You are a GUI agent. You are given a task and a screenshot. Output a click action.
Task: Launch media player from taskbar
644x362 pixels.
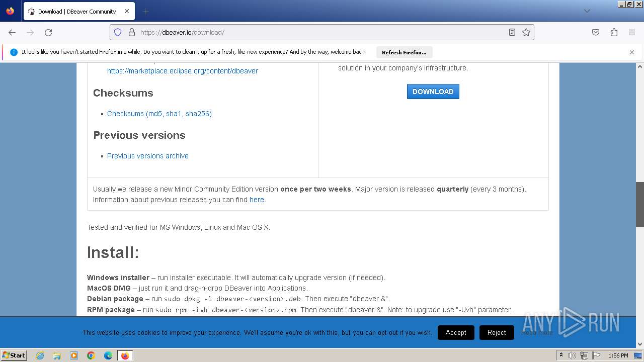(x=74, y=355)
